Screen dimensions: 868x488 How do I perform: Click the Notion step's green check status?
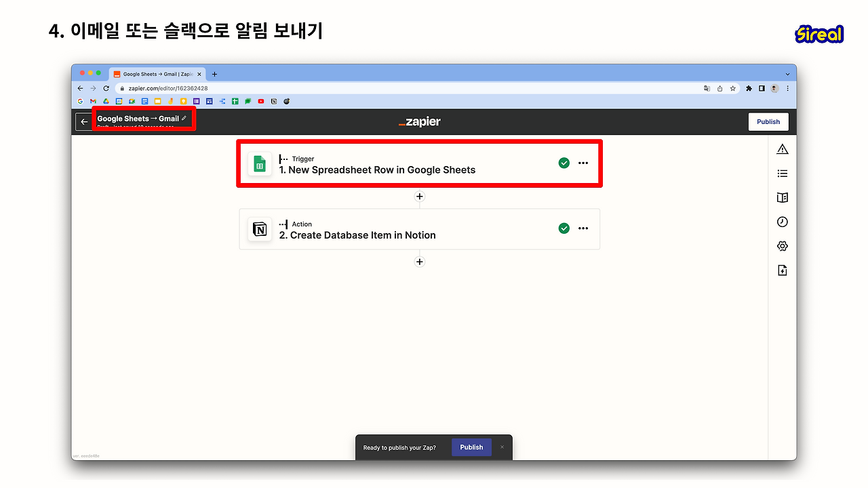click(x=564, y=228)
